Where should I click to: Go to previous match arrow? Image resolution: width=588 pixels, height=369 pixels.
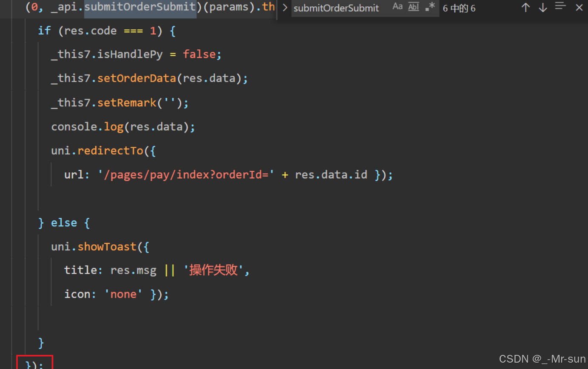click(526, 8)
